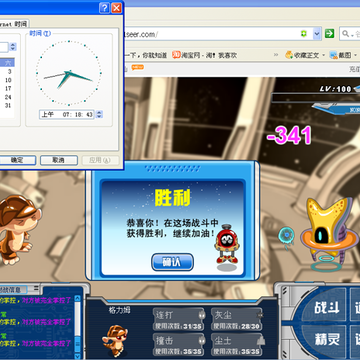Click the 截图 screenshot toolbar button
Screen dimensions: 360x360
coord(340,55)
